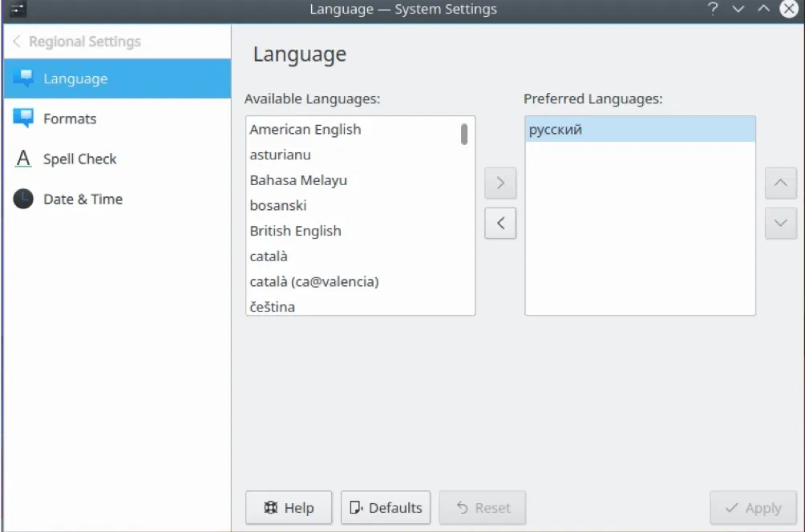Click the Date & Time clock icon
Image resolution: width=805 pixels, height=532 pixels.
tap(23, 199)
